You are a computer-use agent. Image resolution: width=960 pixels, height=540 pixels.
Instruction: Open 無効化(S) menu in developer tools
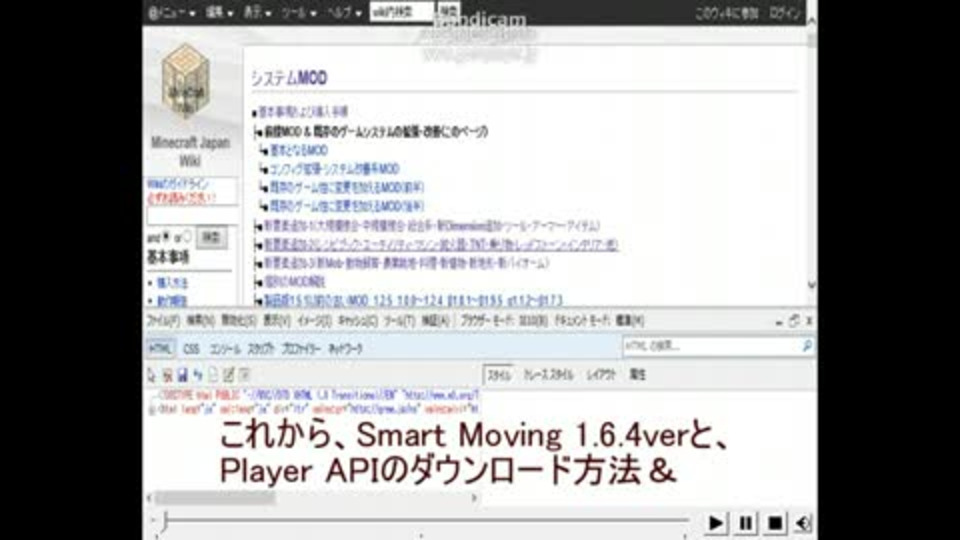click(x=238, y=320)
